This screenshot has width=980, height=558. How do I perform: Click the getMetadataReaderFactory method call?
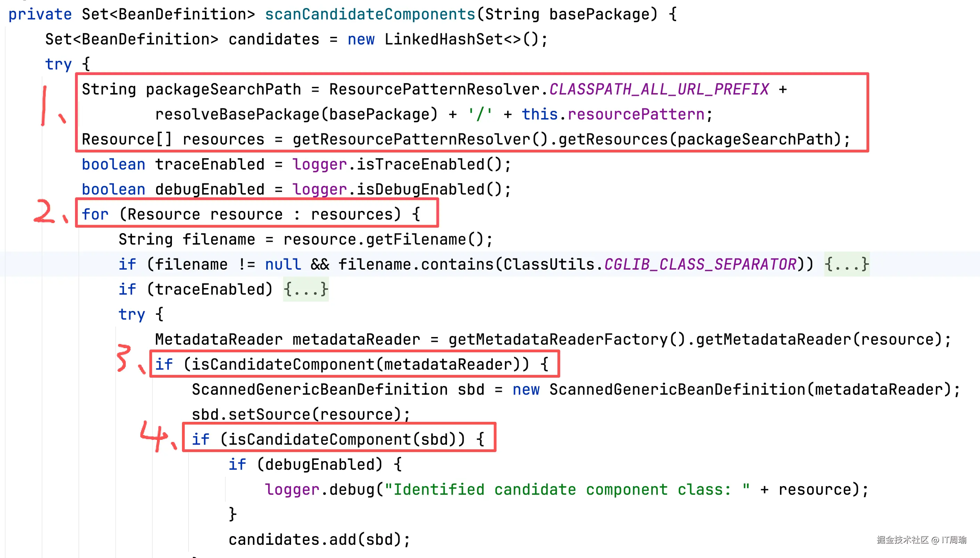point(558,339)
